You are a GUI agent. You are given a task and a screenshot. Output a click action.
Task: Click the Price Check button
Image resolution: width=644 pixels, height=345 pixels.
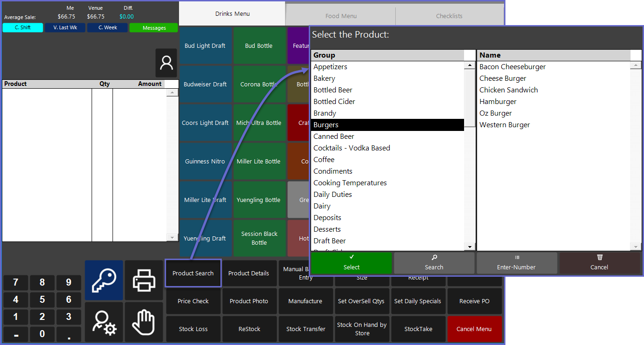point(193,301)
